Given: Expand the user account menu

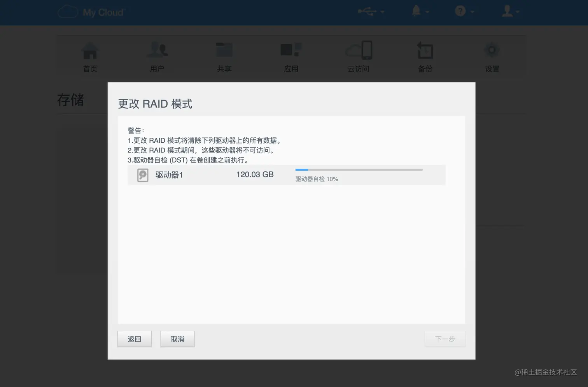Looking at the screenshot, I should (509, 12).
